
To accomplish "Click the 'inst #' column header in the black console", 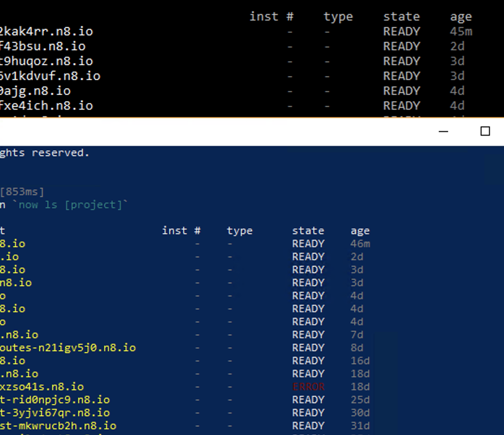I will [272, 16].
